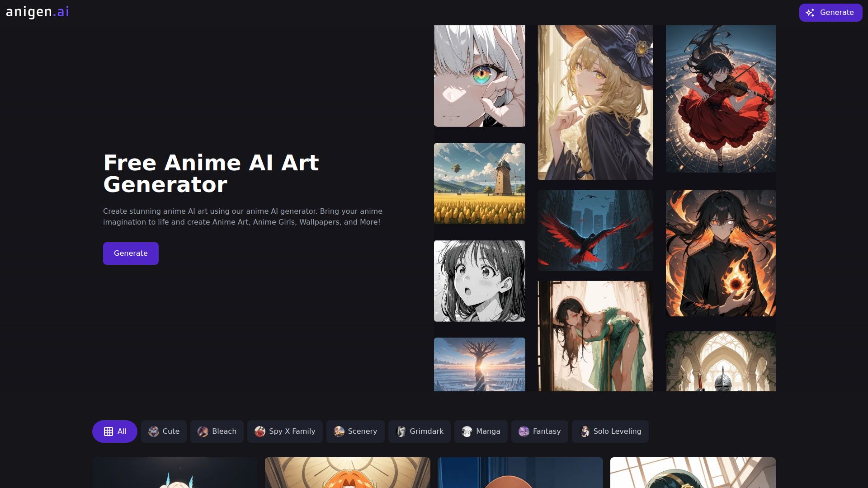Open the anigen.ai logo link
This screenshot has width=868, height=488.
click(x=38, y=12)
